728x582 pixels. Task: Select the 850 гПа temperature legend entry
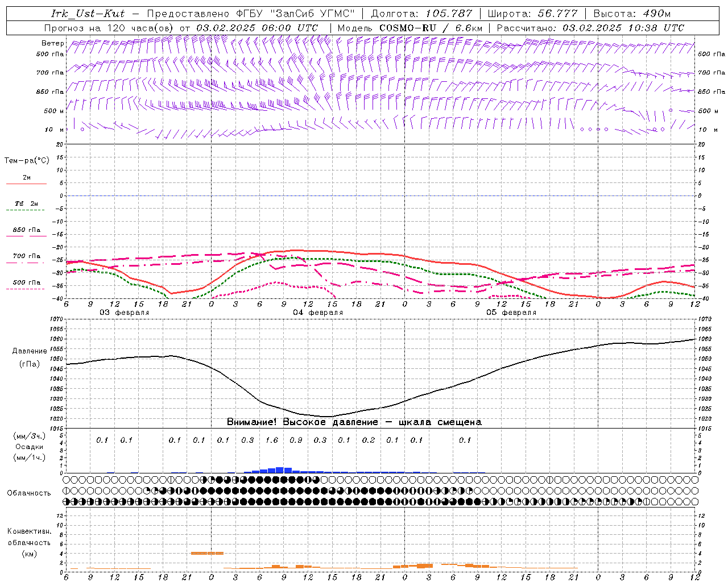coord(26,231)
